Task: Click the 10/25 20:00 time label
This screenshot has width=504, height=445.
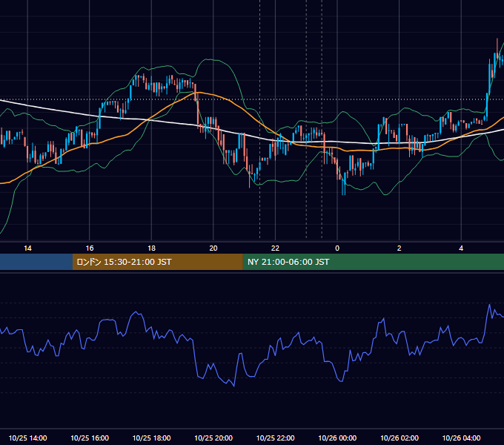Action: point(213,438)
